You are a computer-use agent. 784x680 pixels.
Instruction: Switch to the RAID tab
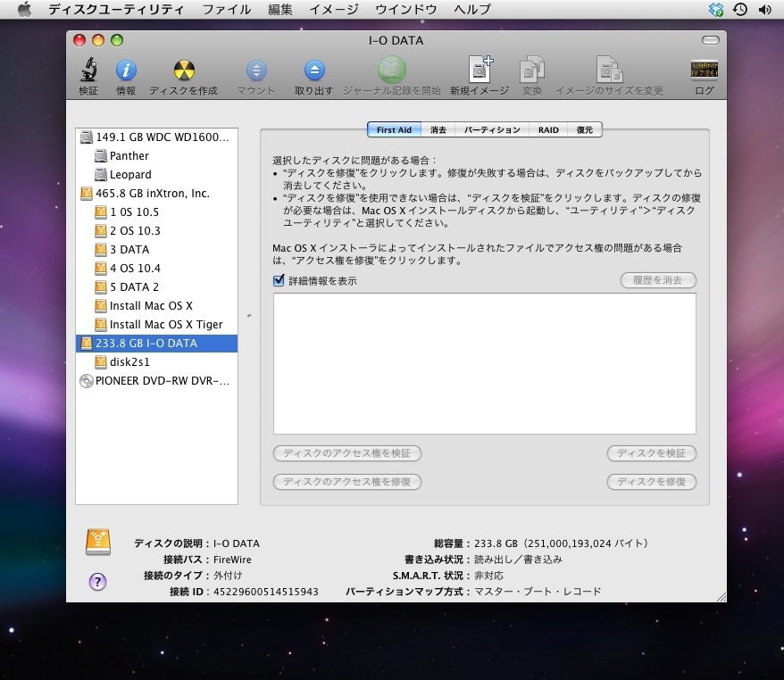pos(548,130)
